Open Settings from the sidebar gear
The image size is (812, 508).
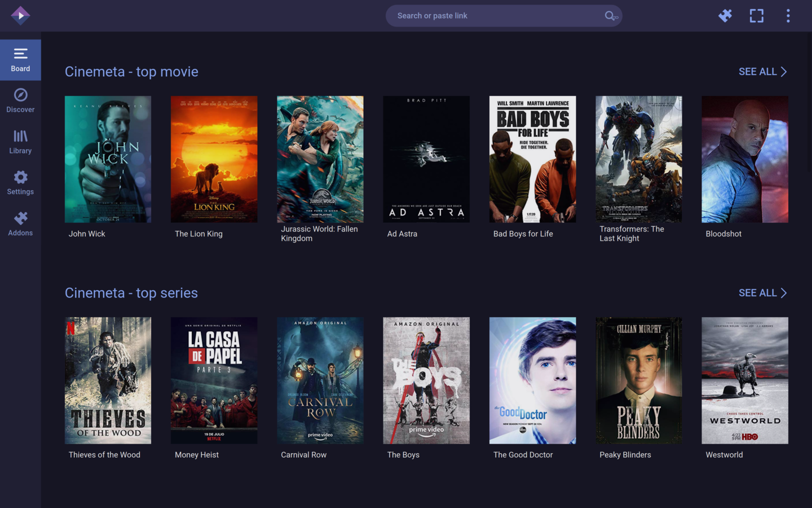pos(20,183)
